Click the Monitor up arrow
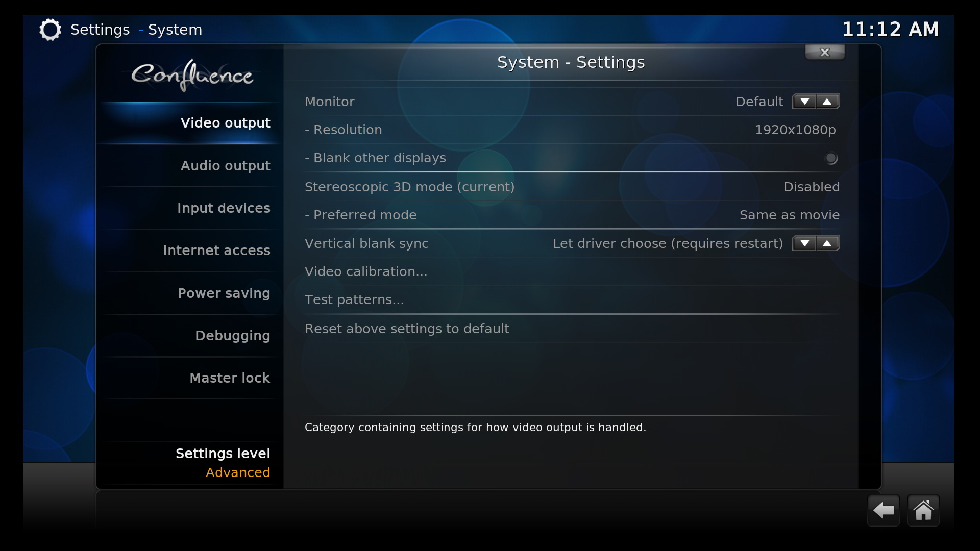Image resolution: width=980 pixels, height=551 pixels. point(827,102)
